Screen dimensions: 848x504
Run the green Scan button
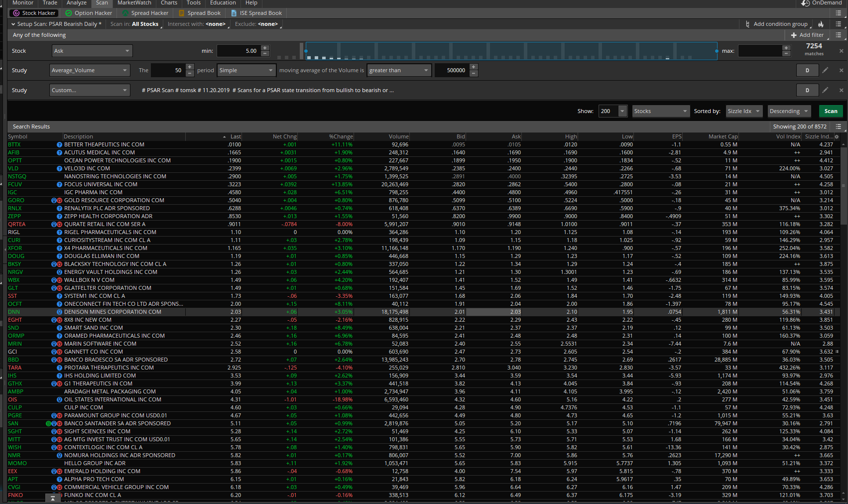point(831,111)
